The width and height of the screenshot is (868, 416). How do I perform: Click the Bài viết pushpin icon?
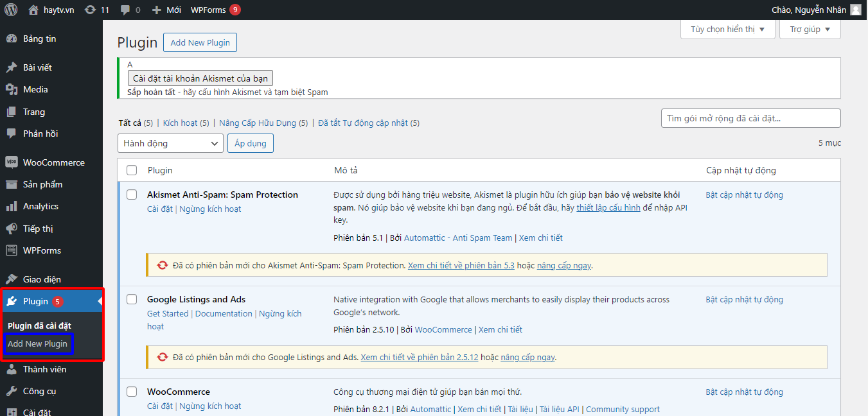(12, 67)
